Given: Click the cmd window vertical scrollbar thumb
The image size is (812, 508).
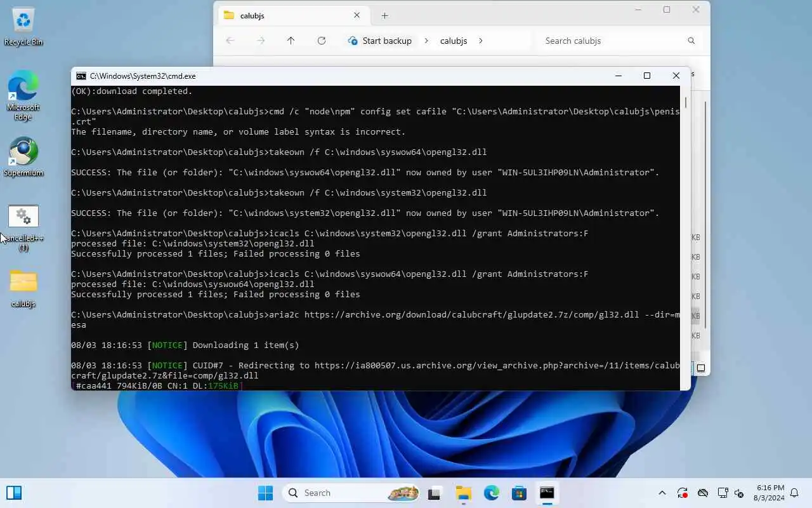Looking at the screenshot, I should [685, 103].
